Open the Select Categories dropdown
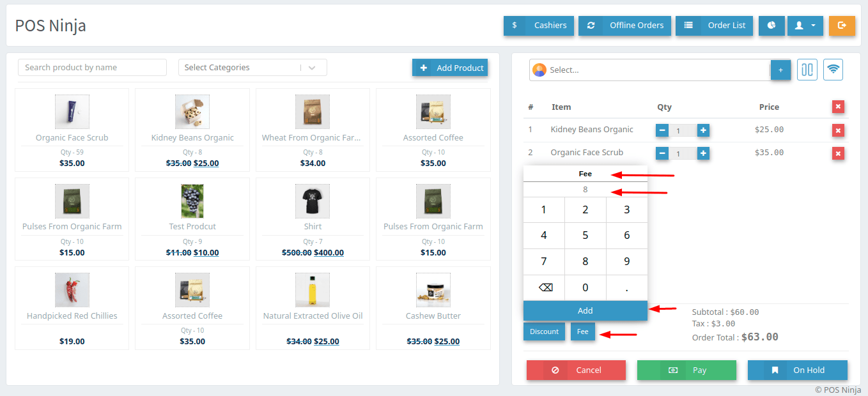Screen dimensions: 868x396 pyautogui.click(x=252, y=68)
